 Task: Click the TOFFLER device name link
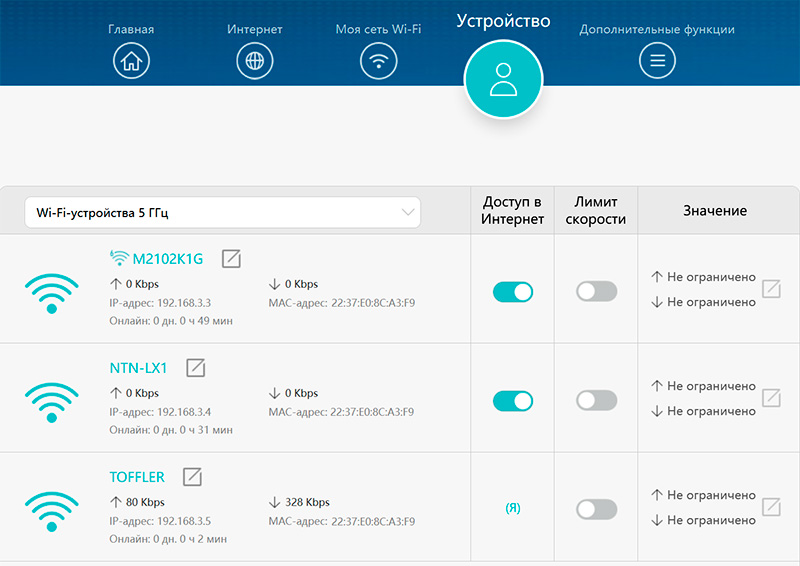(137, 477)
